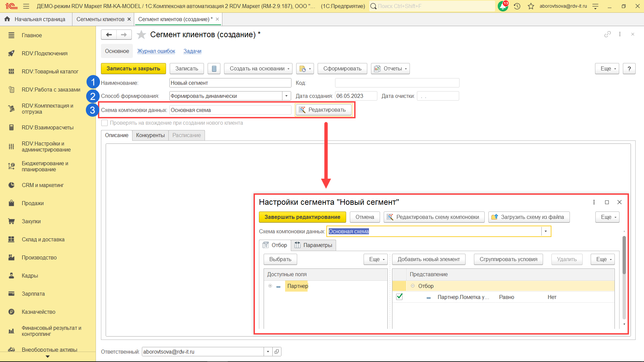Switch to Конкуренты tab
This screenshot has height=362, width=644.
click(150, 135)
